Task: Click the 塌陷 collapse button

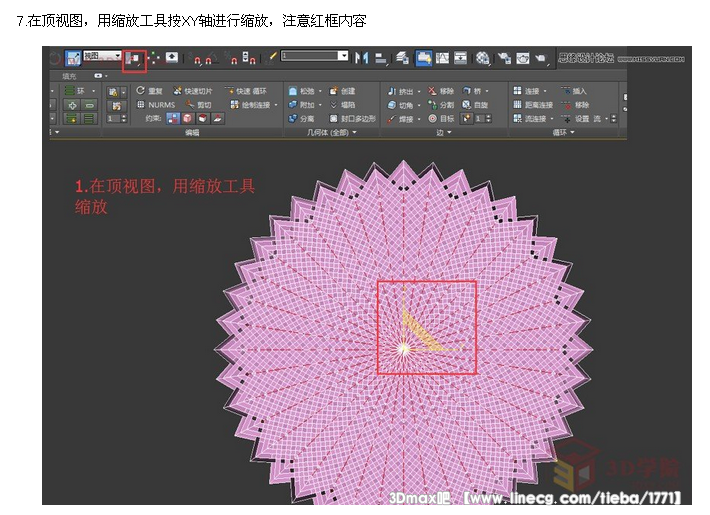Action: coord(342,105)
